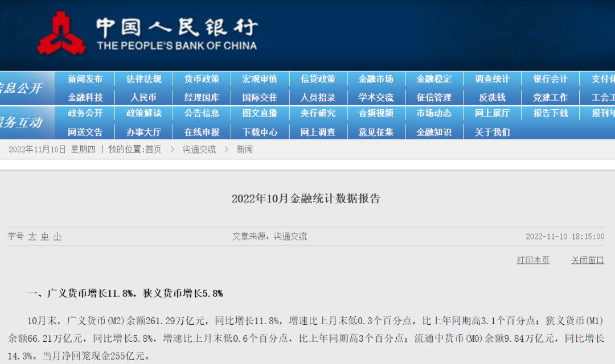Open the article title 2022年10月金融统计数据报告

[307, 198]
